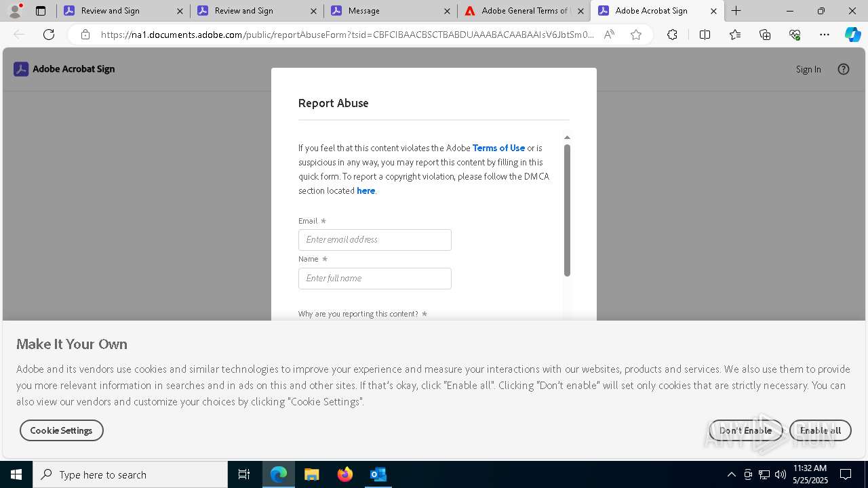Show hidden tray icons chevron
This screenshot has width=868, height=488.
[x=731, y=474]
